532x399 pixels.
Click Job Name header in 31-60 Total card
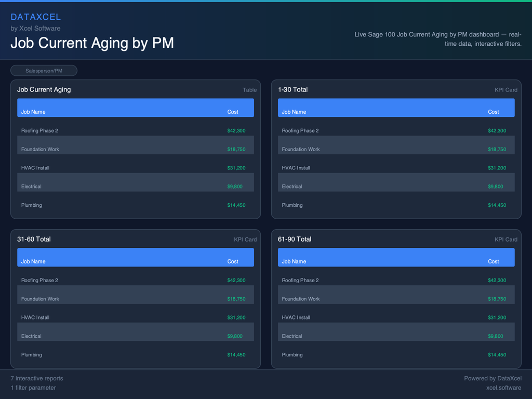click(x=33, y=261)
